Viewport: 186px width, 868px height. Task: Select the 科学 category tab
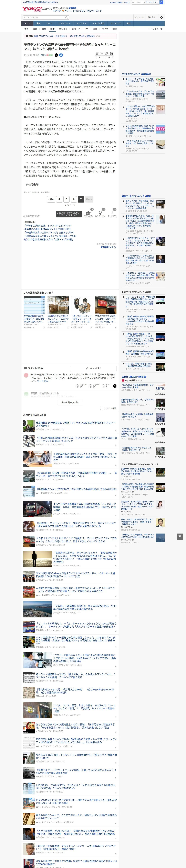coord(95,29)
